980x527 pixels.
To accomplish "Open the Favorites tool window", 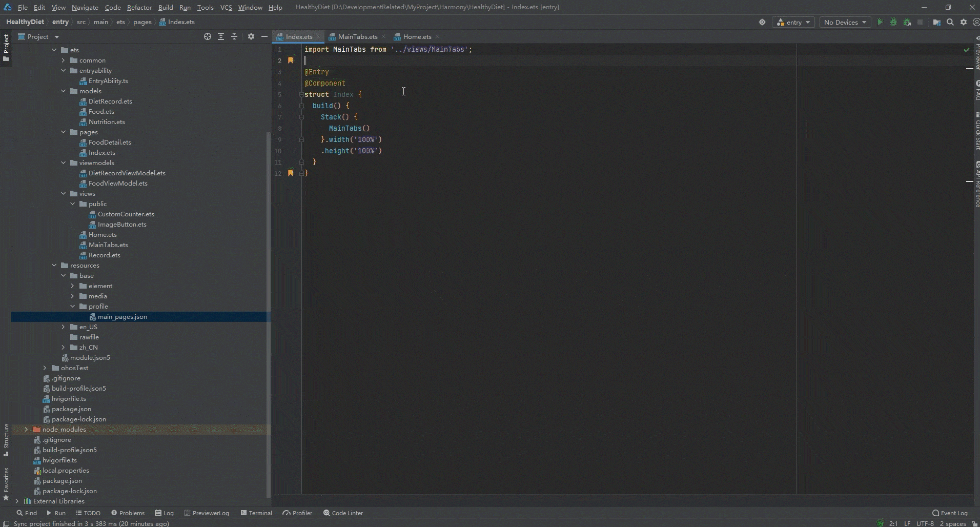I will point(6,484).
